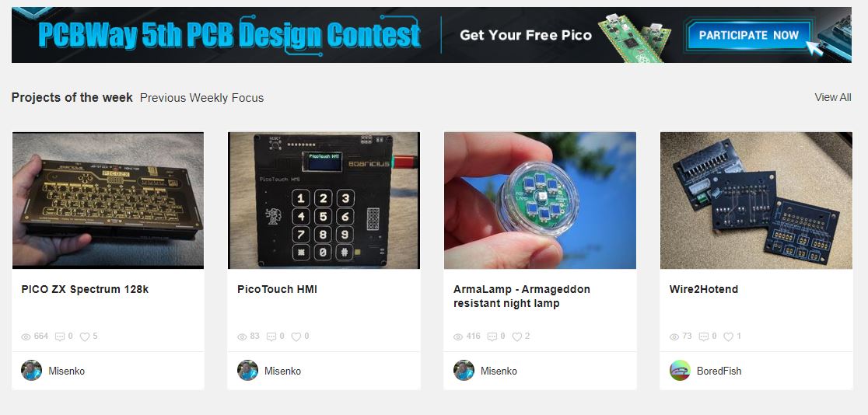
Task: Click the heart icon on PICO ZX Spectrum card
Action: tap(85, 337)
